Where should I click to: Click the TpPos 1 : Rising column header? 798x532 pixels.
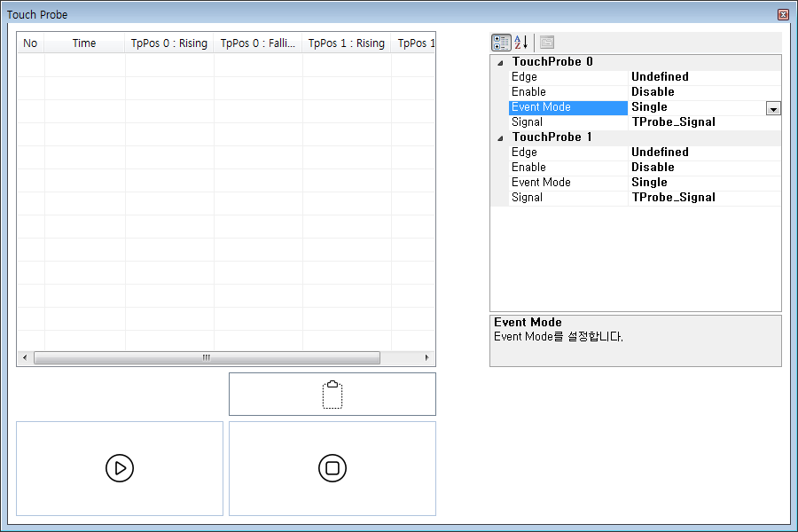coord(347,43)
